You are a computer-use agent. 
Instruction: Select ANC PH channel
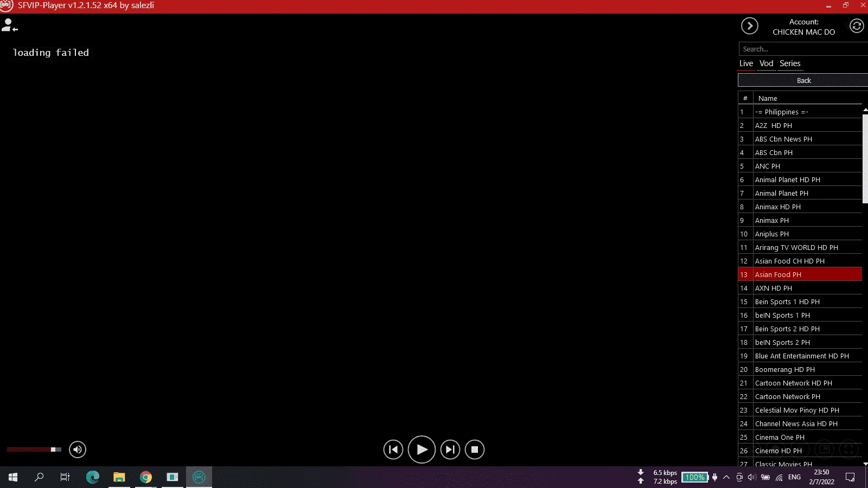(x=800, y=166)
